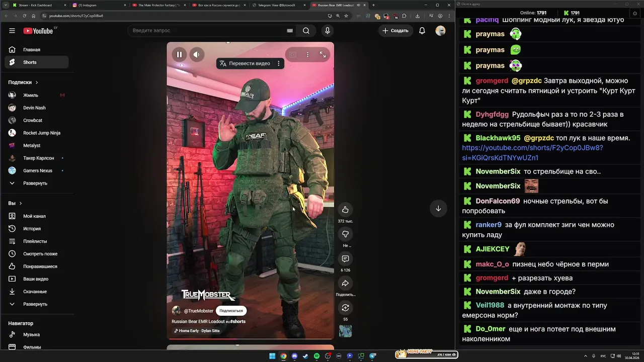Open YouTube notifications bell
The width and height of the screenshot is (644, 362).
tap(422, 31)
